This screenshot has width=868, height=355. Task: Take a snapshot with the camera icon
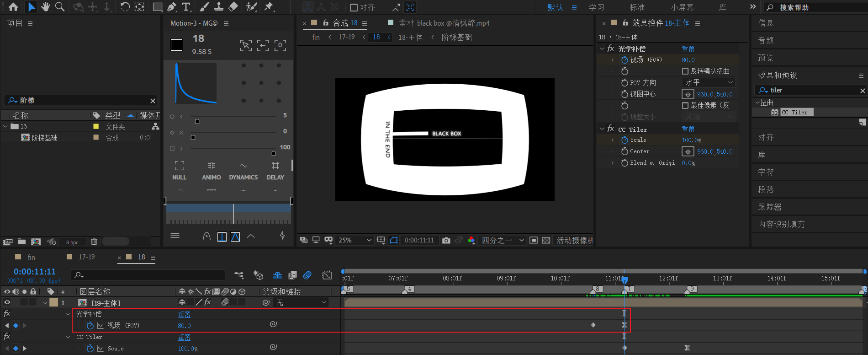[446, 240]
